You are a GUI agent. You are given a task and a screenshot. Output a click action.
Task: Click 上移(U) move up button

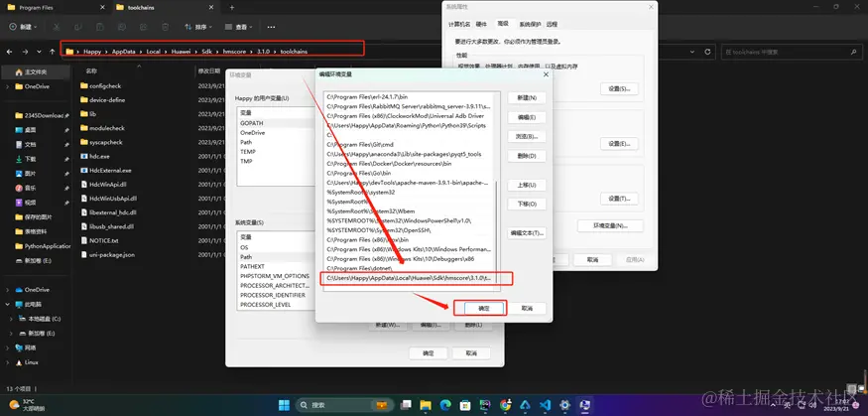527,185
